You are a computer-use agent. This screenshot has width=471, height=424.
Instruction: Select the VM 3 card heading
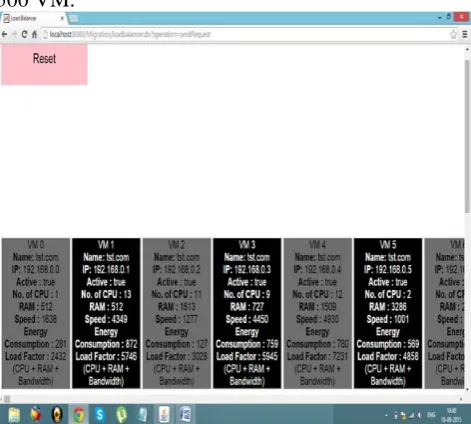tap(247, 245)
